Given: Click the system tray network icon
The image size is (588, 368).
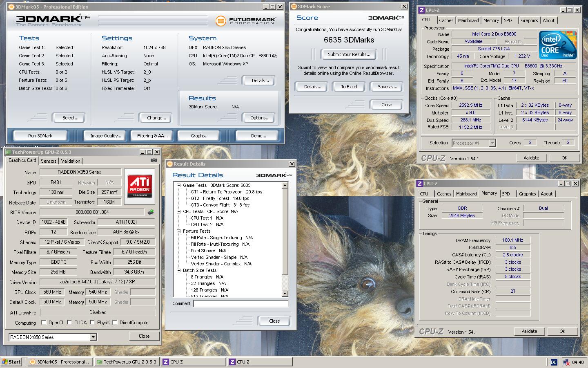Looking at the screenshot, I should click(x=566, y=362).
